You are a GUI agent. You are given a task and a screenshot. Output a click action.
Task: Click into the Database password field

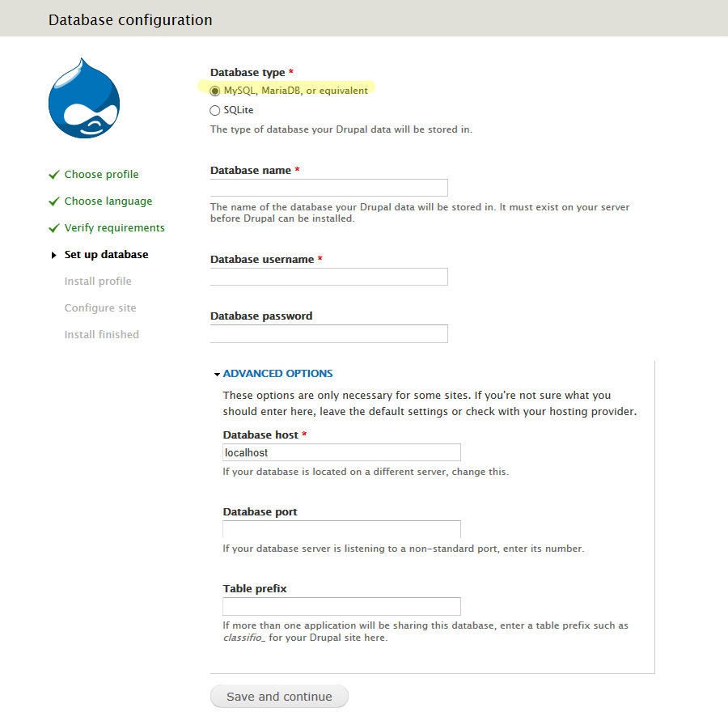click(x=328, y=333)
